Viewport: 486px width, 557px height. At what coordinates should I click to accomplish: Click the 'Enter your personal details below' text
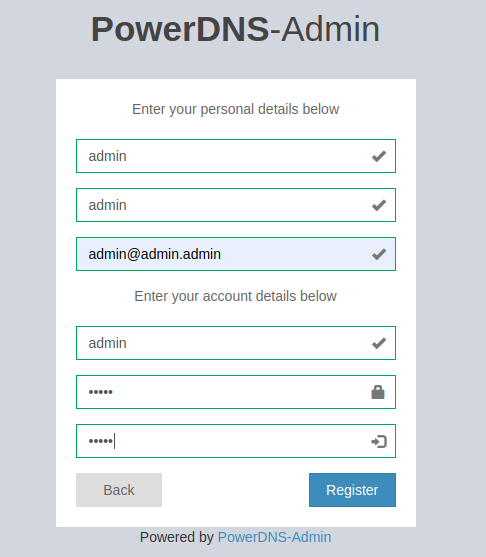pos(236,109)
